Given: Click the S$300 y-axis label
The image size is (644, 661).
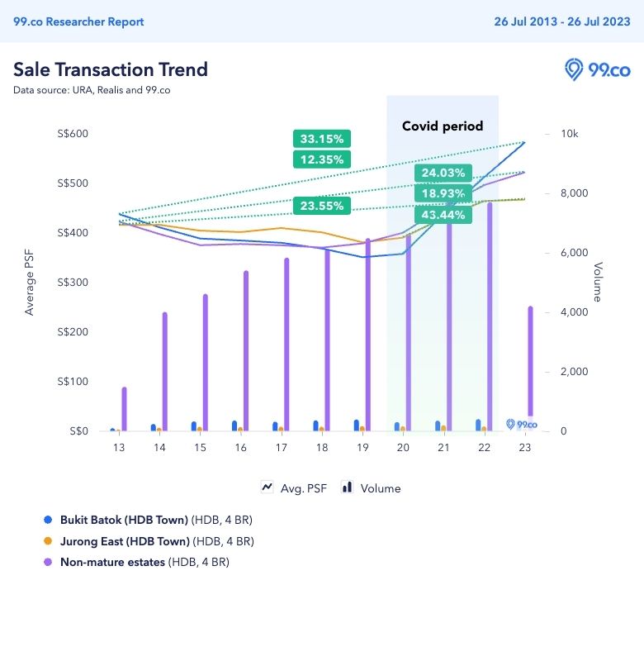Looking at the screenshot, I should pyautogui.click(x=73, y=282).
